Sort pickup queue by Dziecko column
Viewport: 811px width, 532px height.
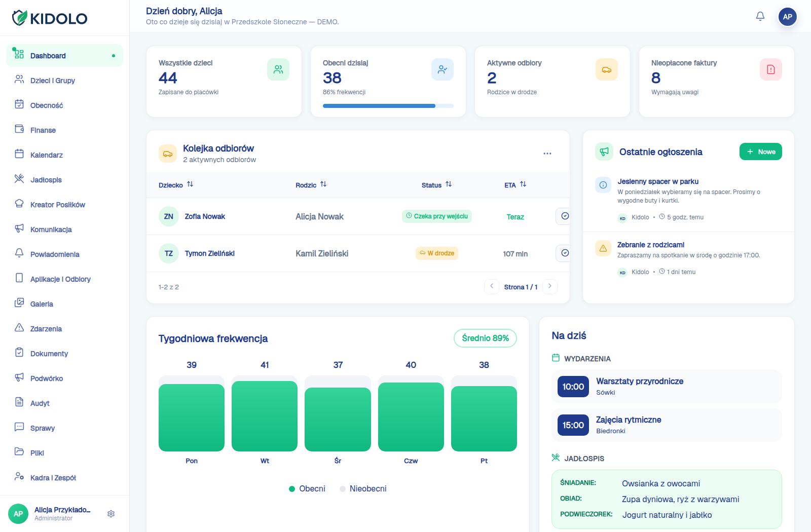point(176,185)
